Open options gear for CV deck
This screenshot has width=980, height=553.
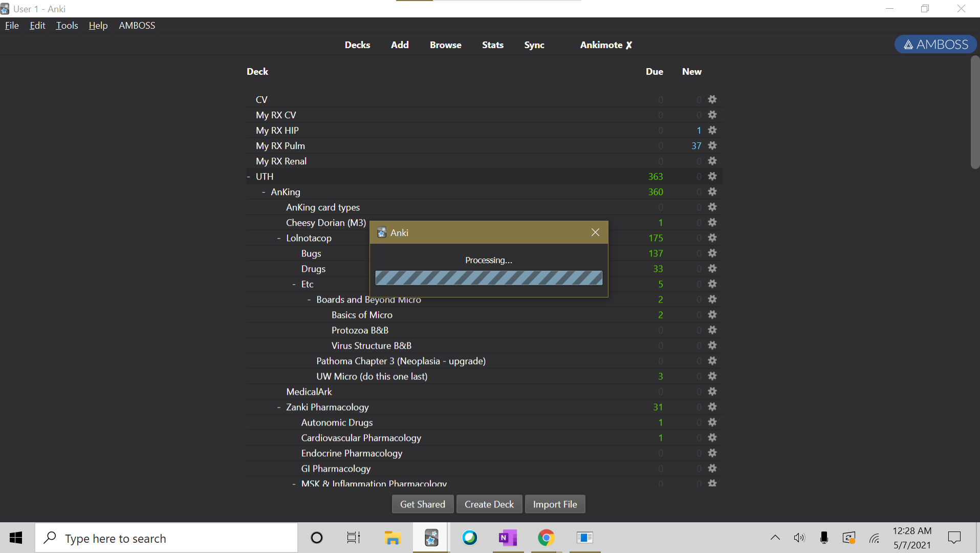pos(712,99)
